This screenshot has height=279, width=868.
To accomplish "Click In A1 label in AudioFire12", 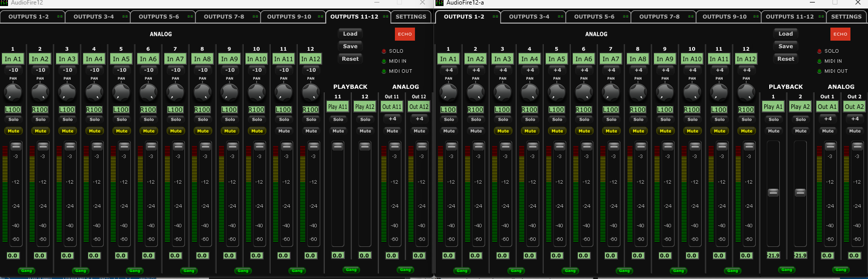I will pos(13,59).
